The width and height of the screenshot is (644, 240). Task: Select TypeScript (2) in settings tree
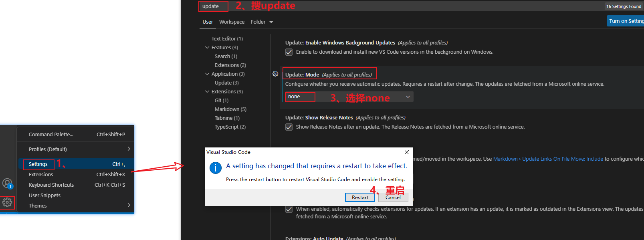230,127
